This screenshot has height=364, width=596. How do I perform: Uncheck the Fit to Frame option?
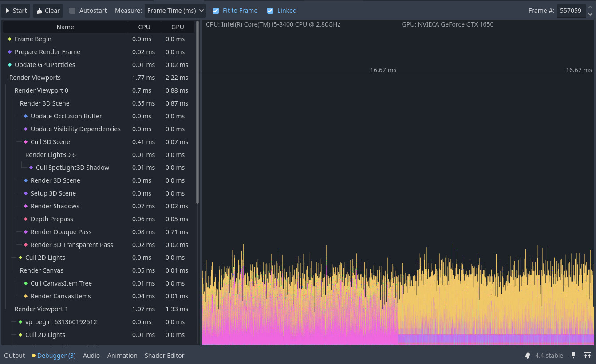(x=216, y=11)
